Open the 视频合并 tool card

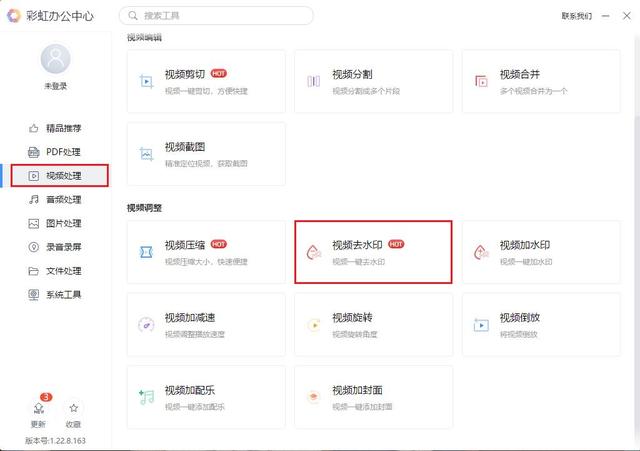[541, 81]
